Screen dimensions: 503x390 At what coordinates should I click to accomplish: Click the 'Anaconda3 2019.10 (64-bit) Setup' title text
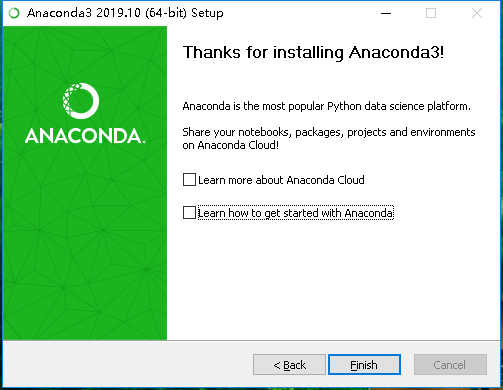pos(125,13)
